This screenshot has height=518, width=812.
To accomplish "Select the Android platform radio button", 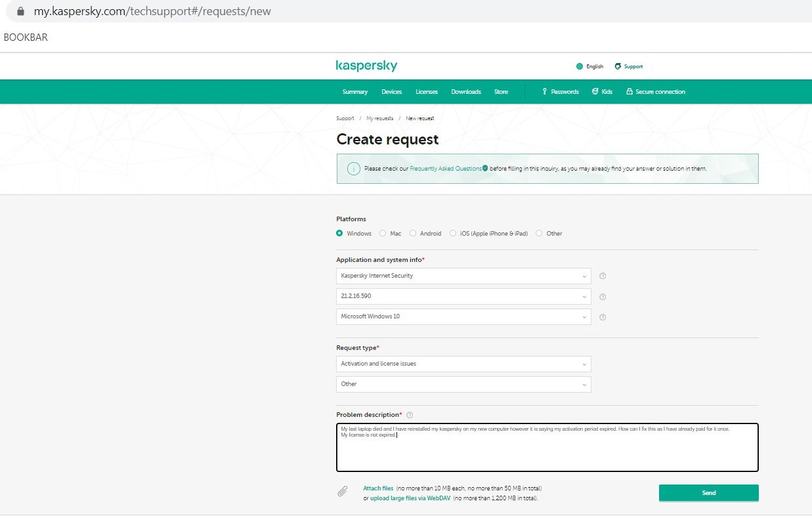I will click(413, 233).
